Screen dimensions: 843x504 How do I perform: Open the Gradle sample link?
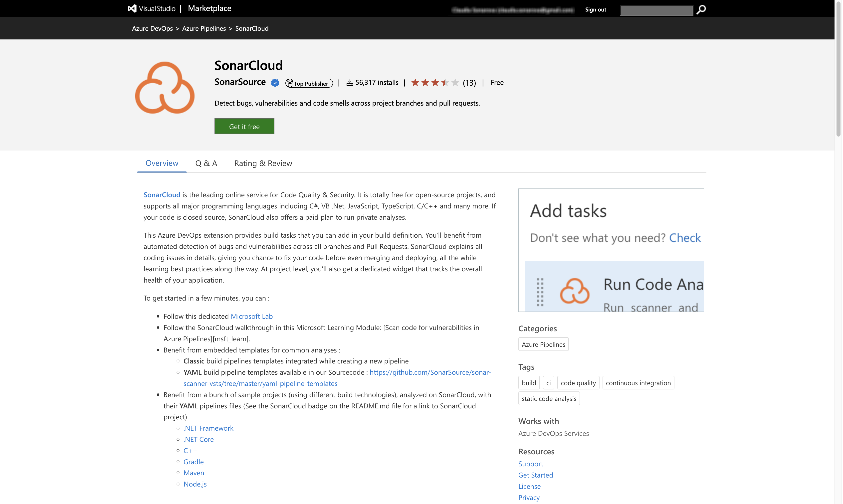pyautogui.click(x=194, y=462)
